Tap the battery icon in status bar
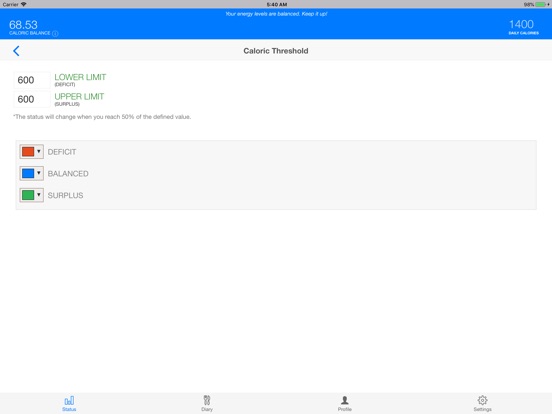The width and height of the screenshot is (552, 414). [540, 5]
